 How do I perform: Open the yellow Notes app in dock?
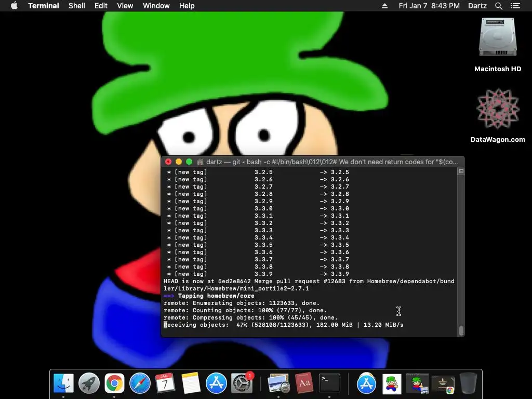191,383
